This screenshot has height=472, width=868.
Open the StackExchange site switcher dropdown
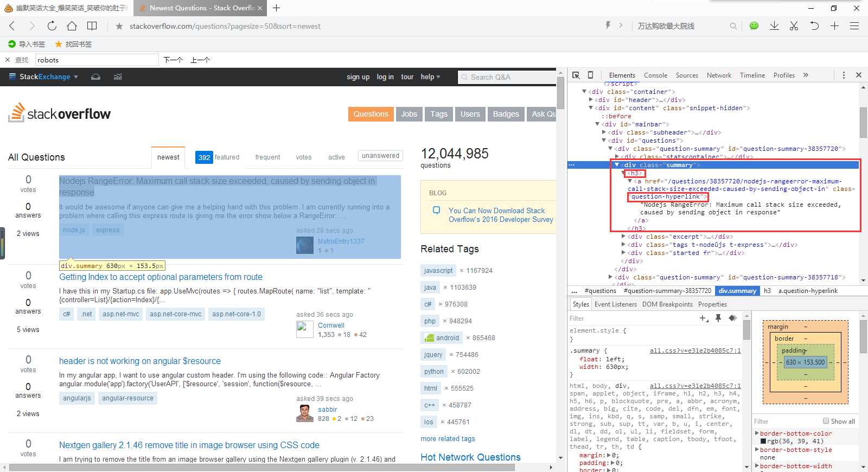click(x=44, y=76)
